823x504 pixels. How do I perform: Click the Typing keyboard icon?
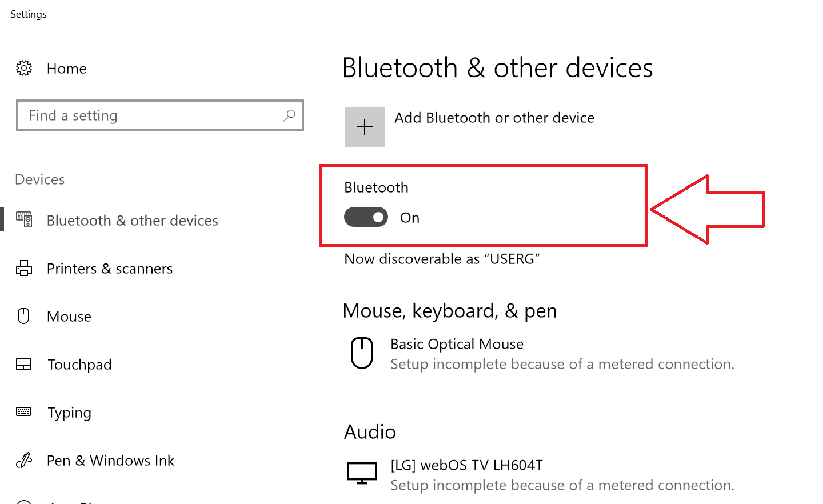click(x=24, y=411)
